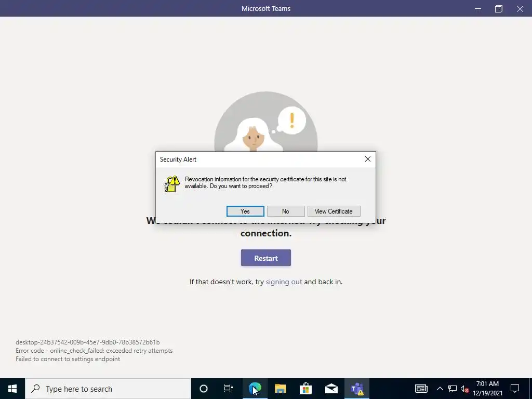
Task: Open the News and interests tray icon
Action: coord(421,389)
